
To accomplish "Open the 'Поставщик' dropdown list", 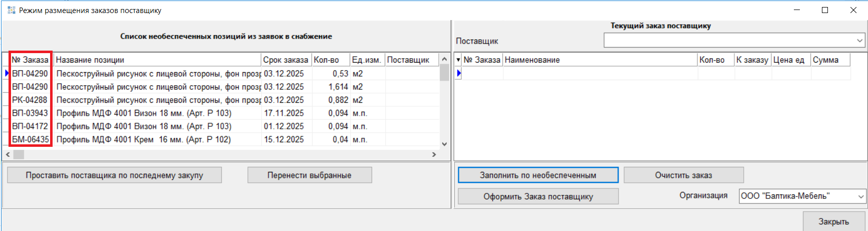I will [x=859, y=41].
